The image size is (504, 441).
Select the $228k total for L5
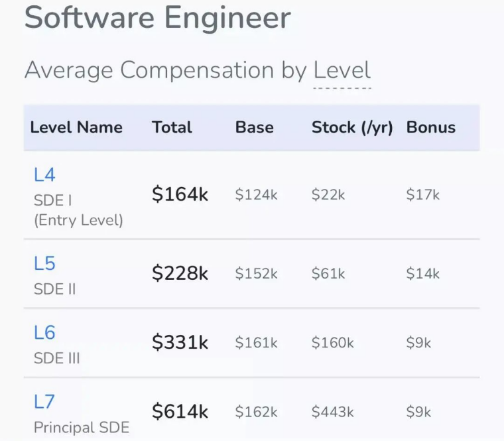[180, 273]
